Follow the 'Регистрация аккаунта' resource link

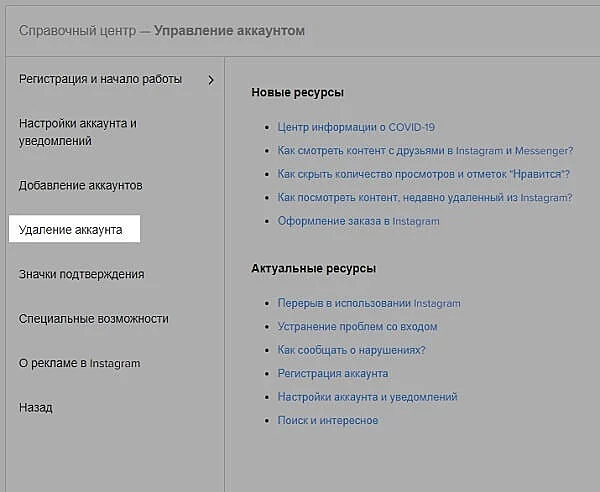tap(333, 373)
